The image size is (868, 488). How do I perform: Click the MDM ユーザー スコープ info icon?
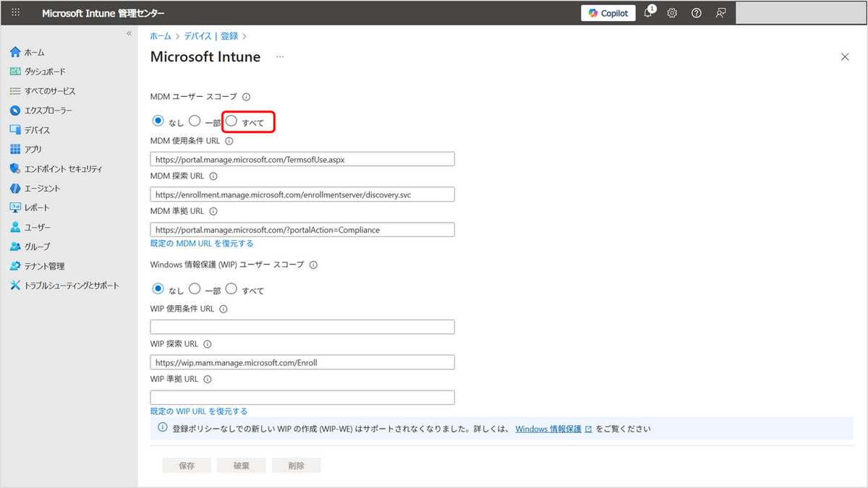(x=246, y=97)
